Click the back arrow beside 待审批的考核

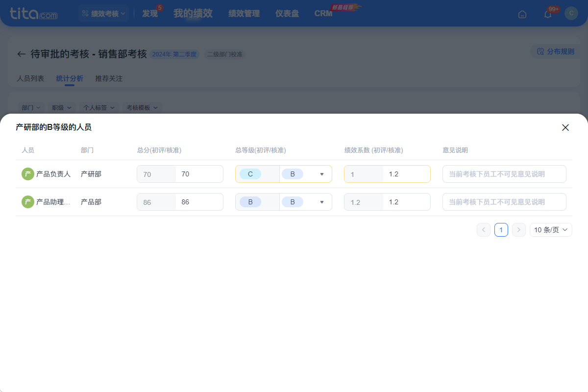click(21, 54)
